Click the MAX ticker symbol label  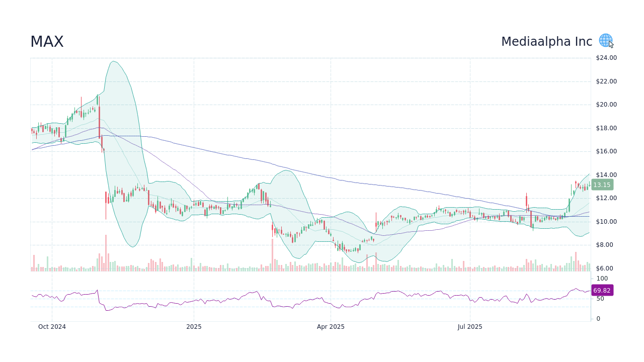coord(47,42)
